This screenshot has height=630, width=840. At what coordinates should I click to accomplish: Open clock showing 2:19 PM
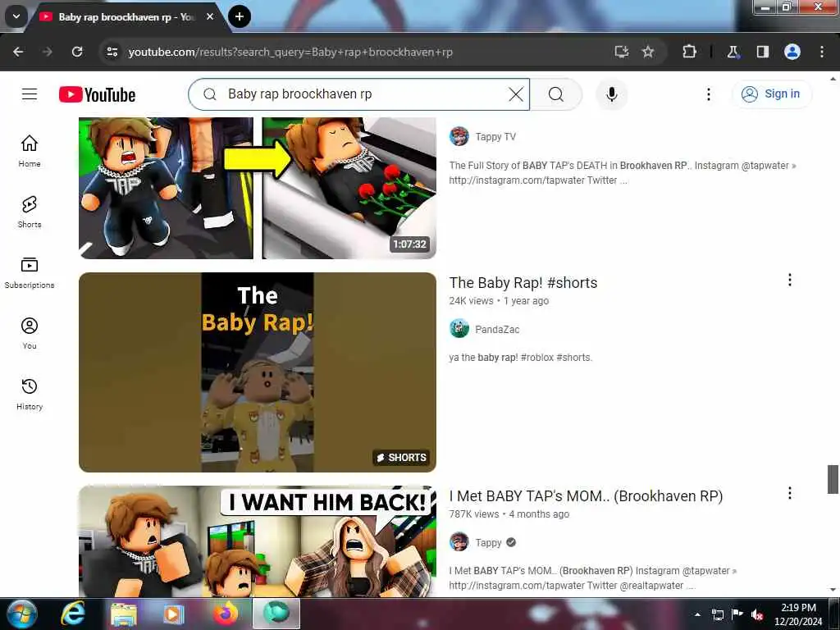click(798, 614)
